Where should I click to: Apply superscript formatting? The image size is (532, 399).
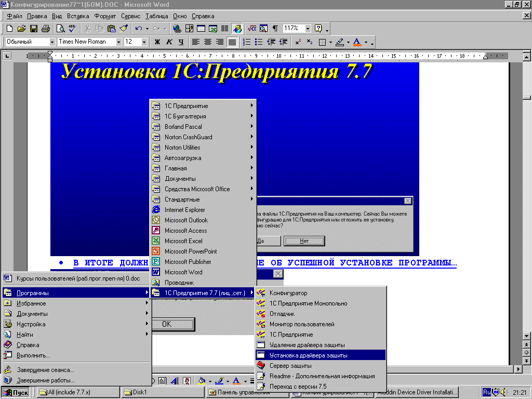click(x=298, y=42)
